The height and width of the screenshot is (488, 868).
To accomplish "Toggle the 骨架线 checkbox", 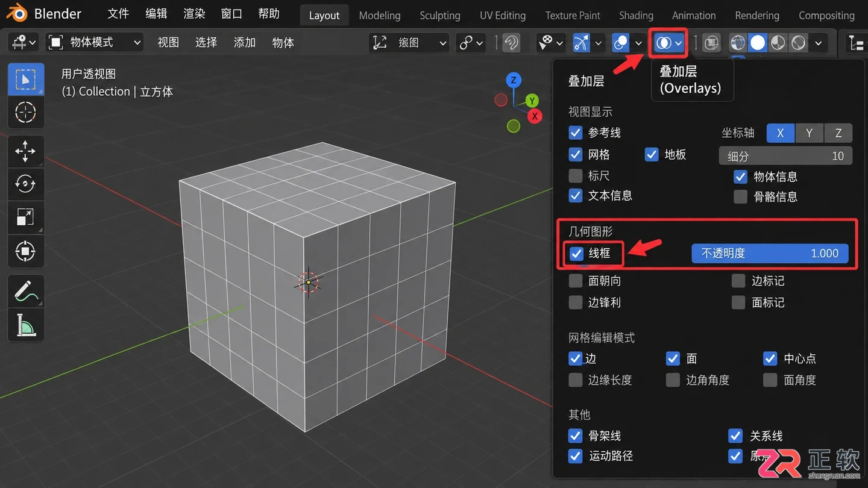I will [576, 436].
